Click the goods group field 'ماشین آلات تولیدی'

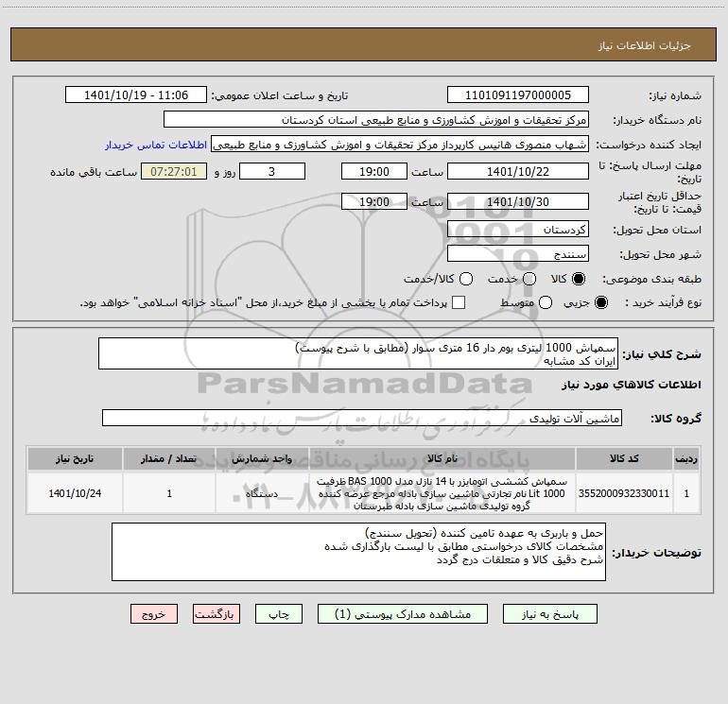point(362,418)
